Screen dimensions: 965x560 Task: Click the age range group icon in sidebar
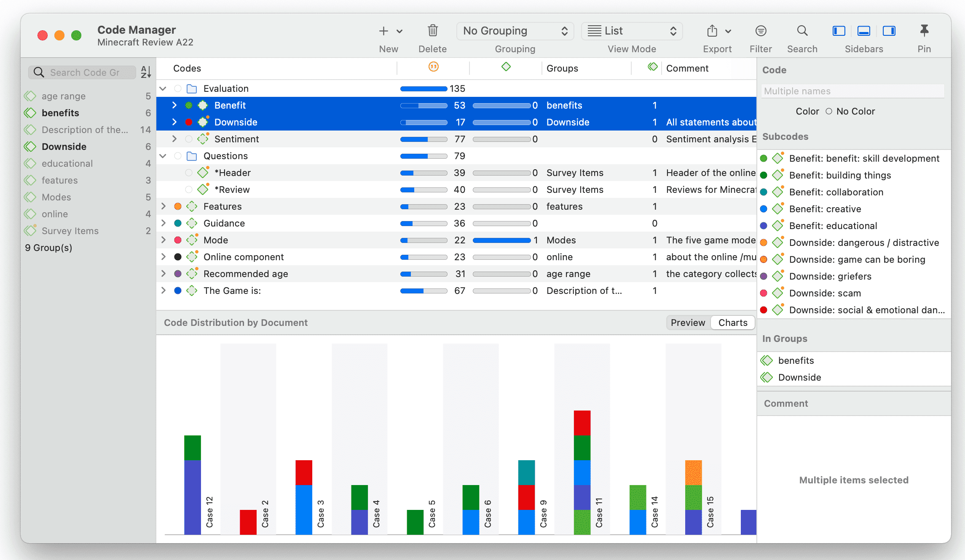(x=30, y=96)
